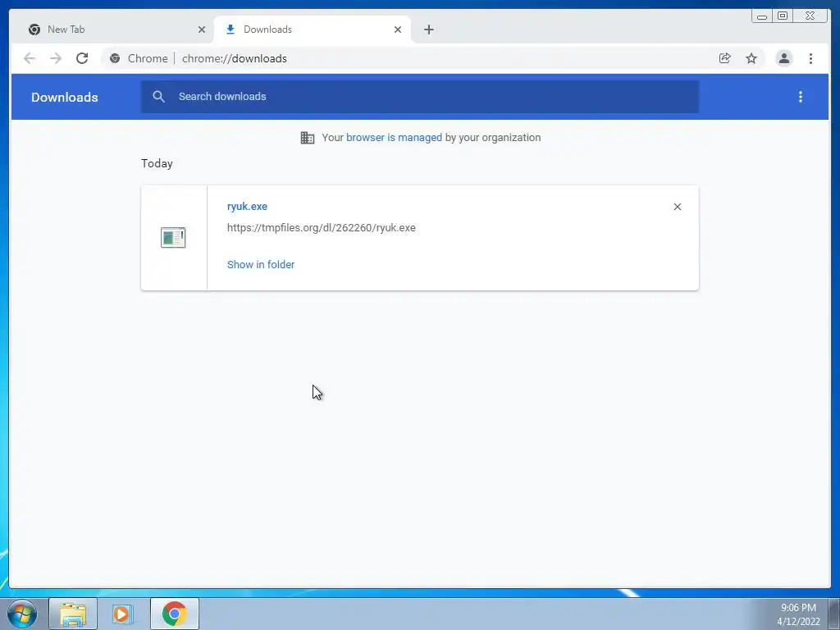Click the Chrome taskbar icon
This screenshot has width=840, height=630.
coord(174,614)
